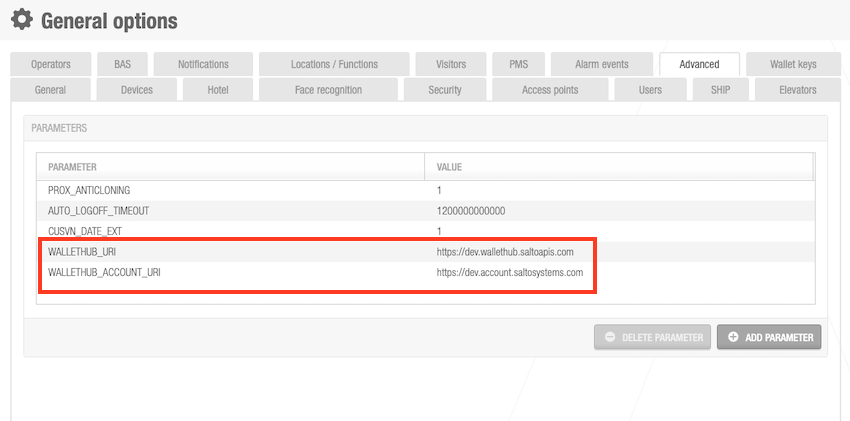Open the Notifications tab

203,64
